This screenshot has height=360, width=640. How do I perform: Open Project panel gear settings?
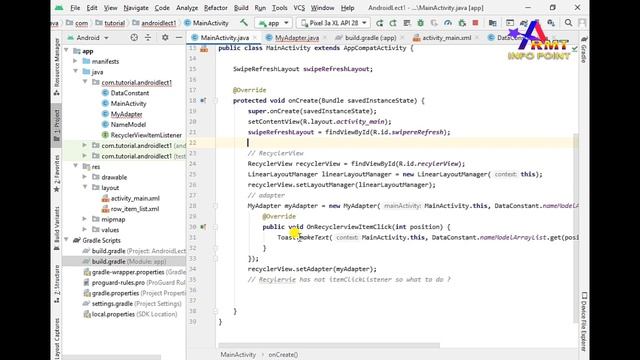[165, 38]
